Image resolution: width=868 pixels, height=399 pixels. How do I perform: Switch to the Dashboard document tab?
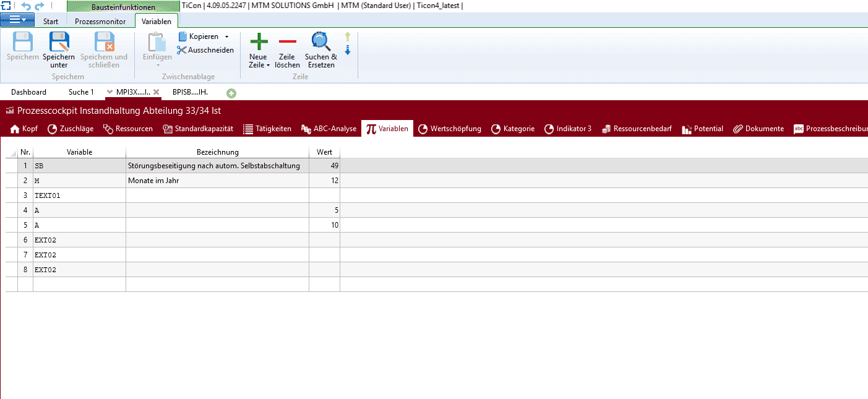coord(28,92)
